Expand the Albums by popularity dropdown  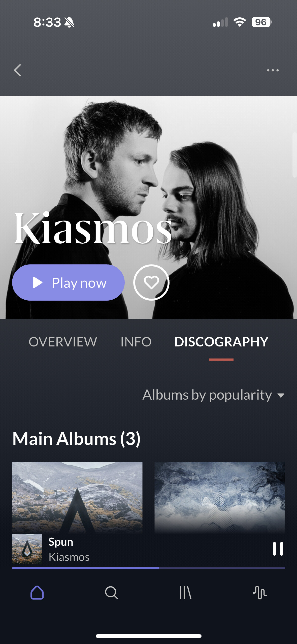213,395
